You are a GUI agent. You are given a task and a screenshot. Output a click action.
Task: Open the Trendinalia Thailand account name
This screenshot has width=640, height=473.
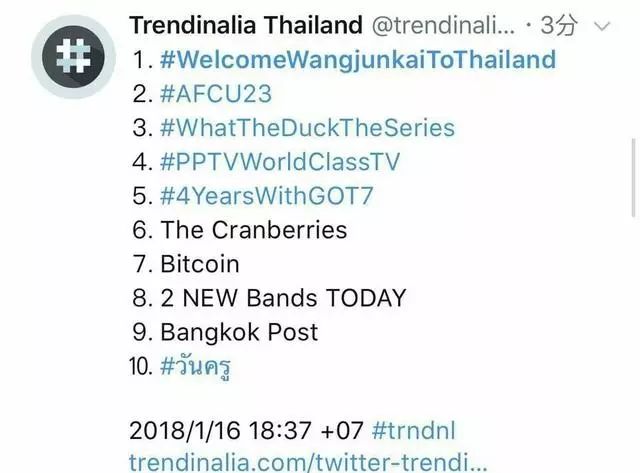pyautogui.click(x=246, y=25)
